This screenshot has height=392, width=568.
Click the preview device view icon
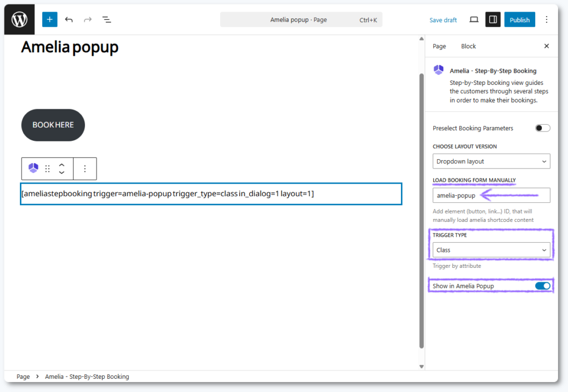click(474, 19)
